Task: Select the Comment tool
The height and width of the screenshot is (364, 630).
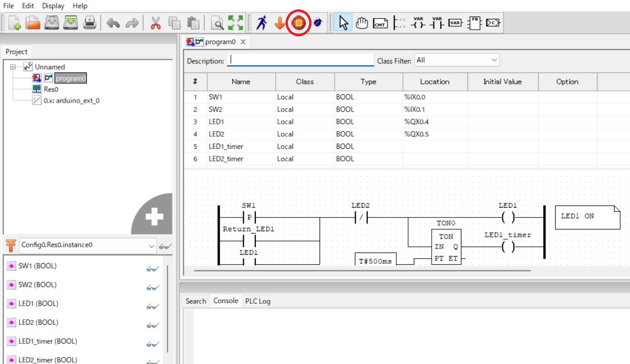Action: coord(381,22)
